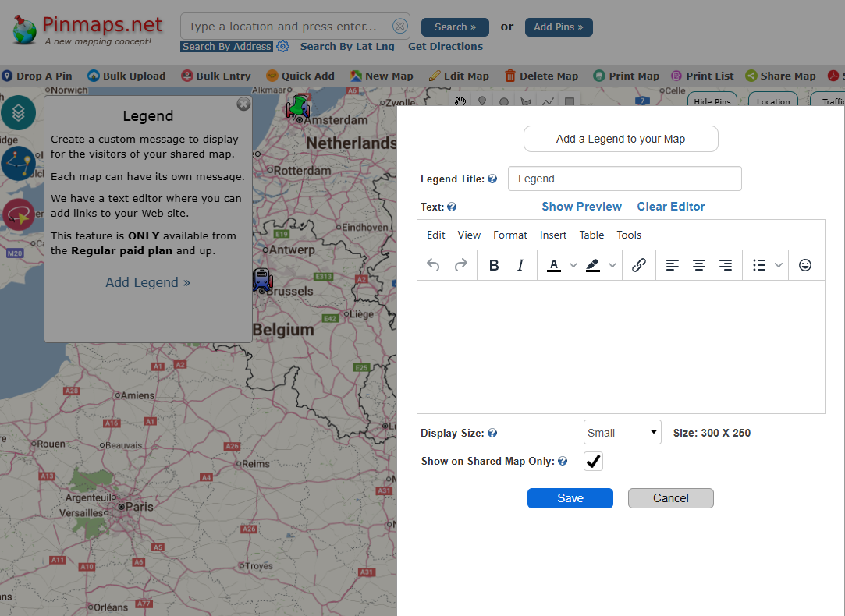Click the Undo icon in the editor

click(x=433, y=265)
